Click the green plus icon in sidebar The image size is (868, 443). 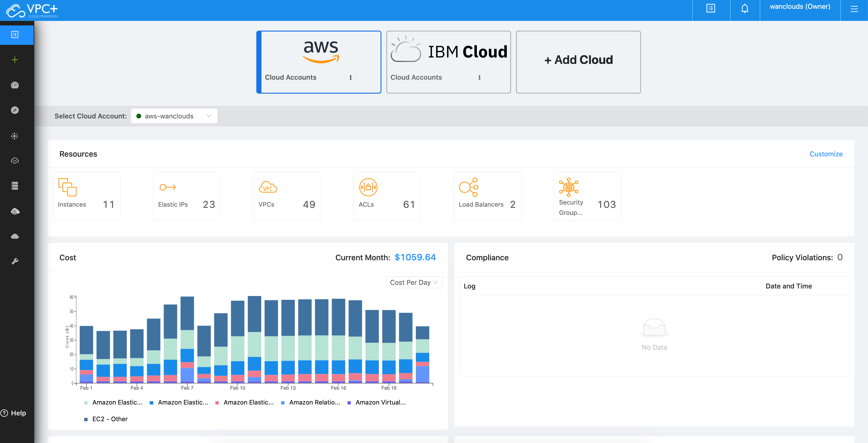pos(15,60)
